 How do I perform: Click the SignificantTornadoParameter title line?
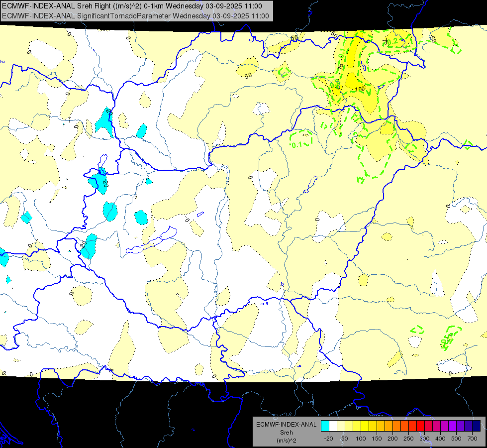[135, 16]
